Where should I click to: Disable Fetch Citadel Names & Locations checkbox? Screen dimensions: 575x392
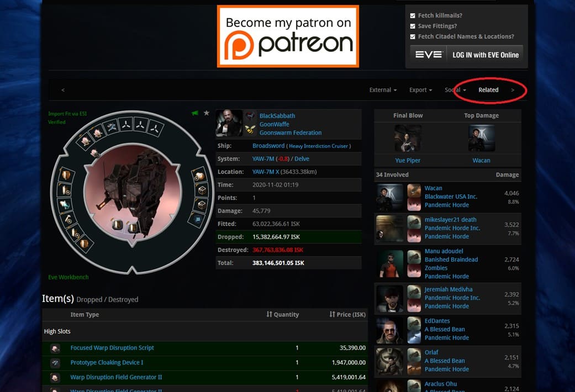(x=413, y=36)
